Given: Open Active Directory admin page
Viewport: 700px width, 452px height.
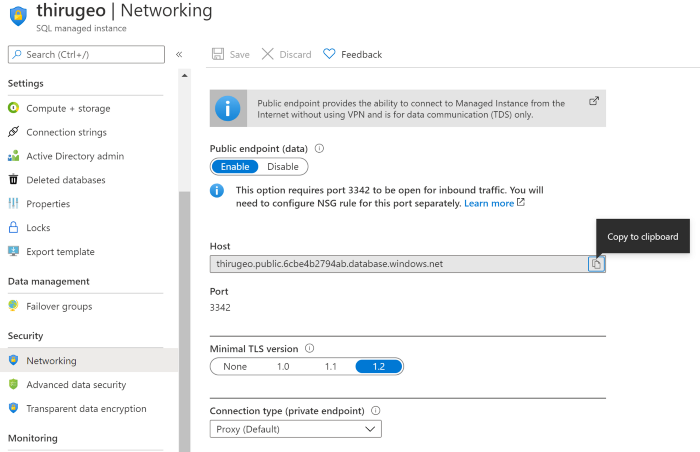Looking at the screenshot, I should 75,156.
